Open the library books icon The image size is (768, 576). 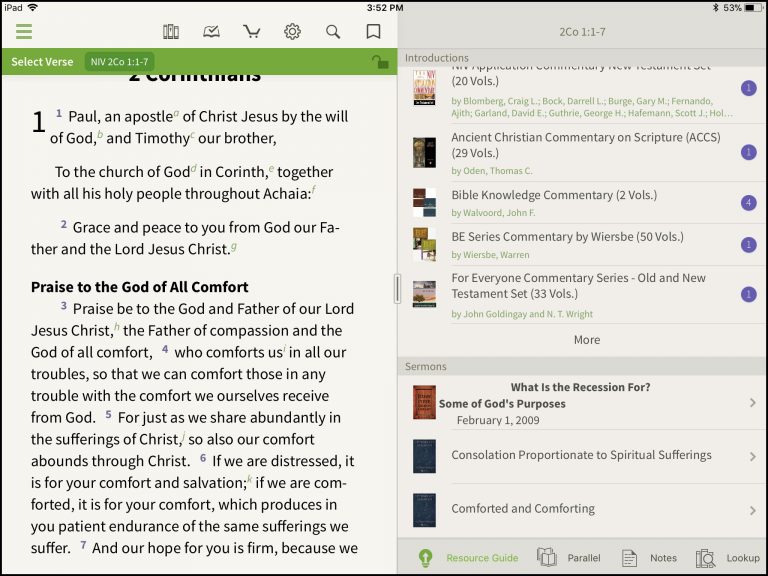170,32
